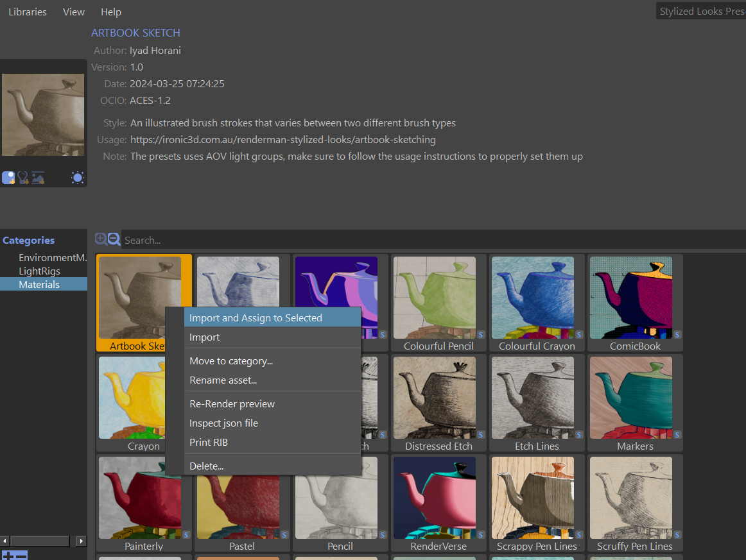
Task: Select the Scruffy Pen Lines asset
Action: 635,503
